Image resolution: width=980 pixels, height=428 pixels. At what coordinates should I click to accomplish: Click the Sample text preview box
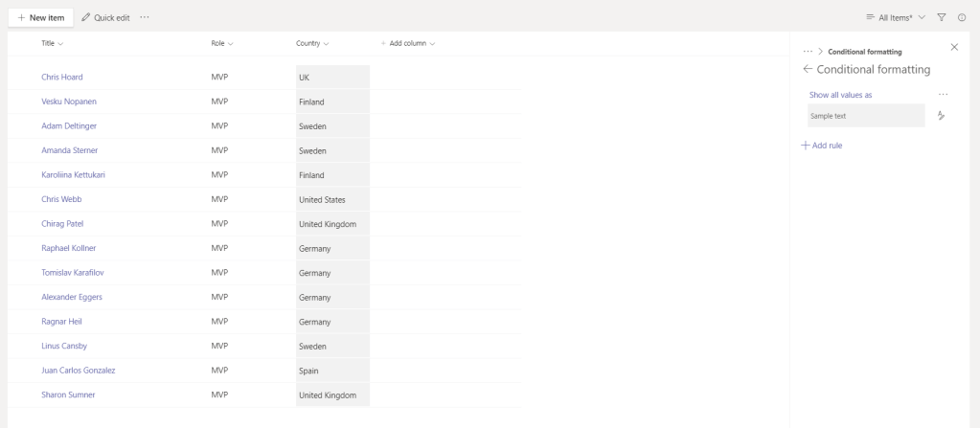pos(866,116)
